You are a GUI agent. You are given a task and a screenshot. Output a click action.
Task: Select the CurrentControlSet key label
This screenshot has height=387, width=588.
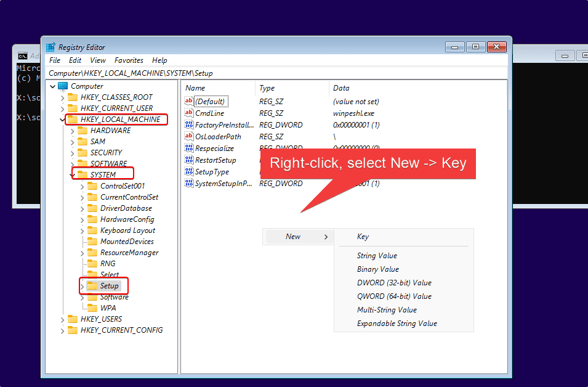pos(129,197)
